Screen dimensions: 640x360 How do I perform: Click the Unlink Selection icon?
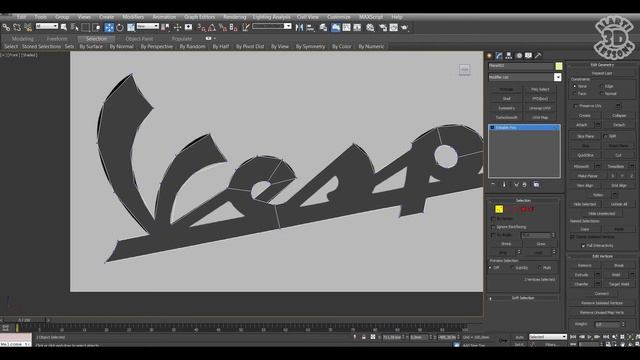pyautogui.click(x=17, y=27)
